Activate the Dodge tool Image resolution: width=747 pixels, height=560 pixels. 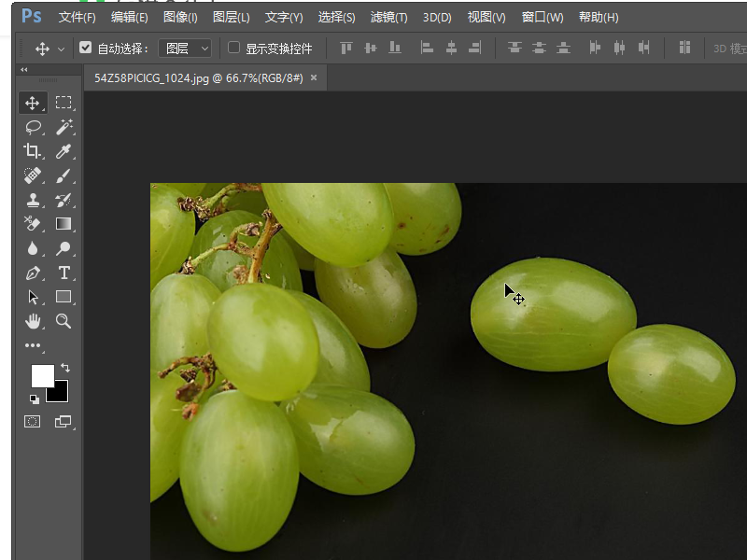[x=63, y=248]
